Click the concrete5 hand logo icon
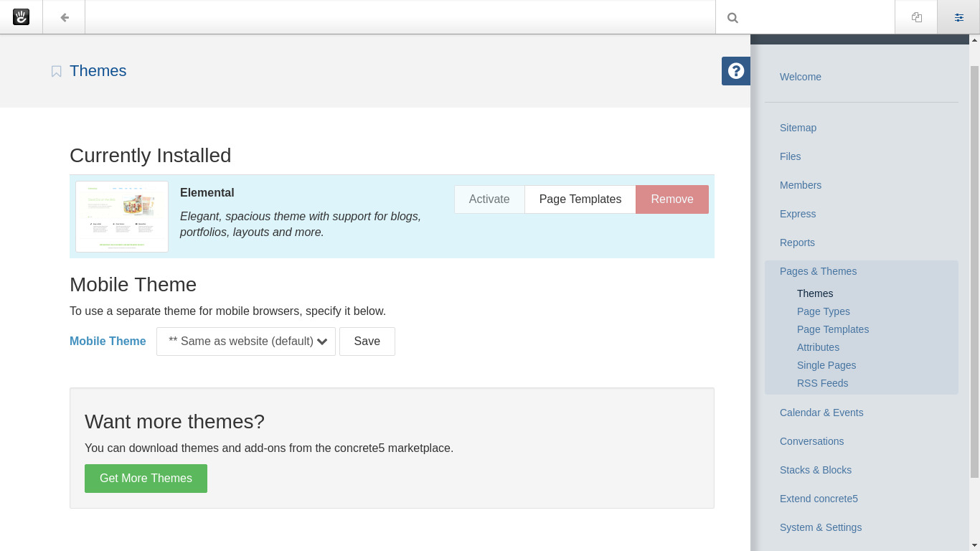980x551 pixels. (x=22, y=17)
